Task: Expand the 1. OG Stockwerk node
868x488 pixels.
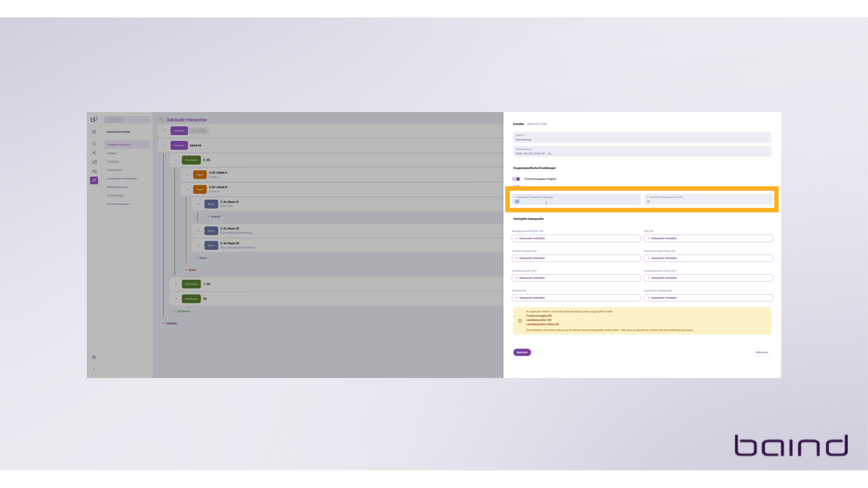Action: [176, 284]
